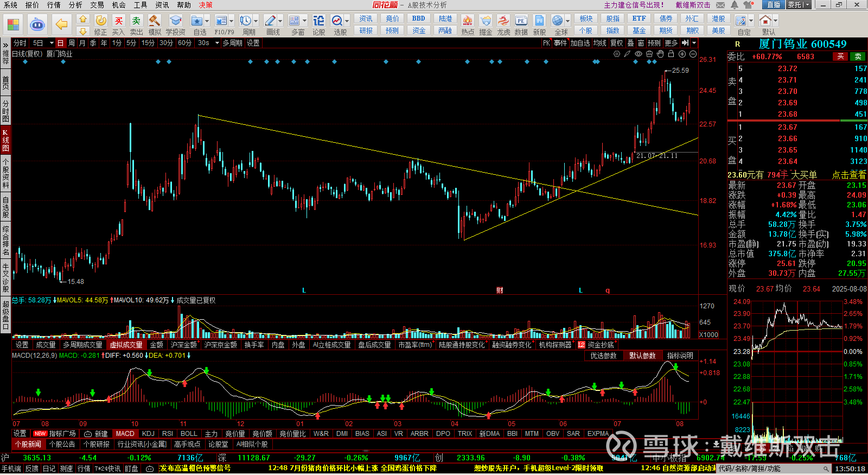Click the up arrow page icon
The height and width of the screenshot is (475, 868).
click(x=83, y=18)
